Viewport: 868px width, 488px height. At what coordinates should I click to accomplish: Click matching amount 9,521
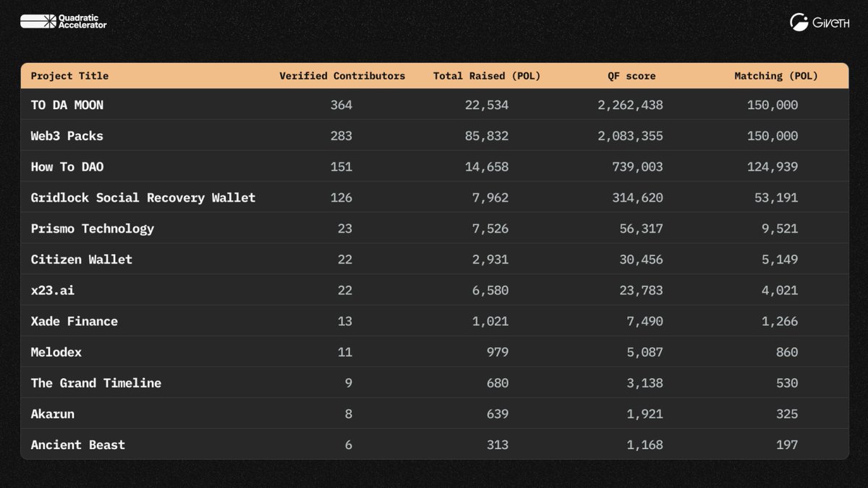(780, 228)
